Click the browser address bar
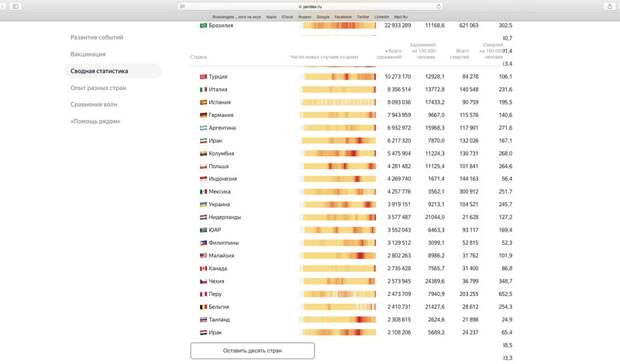The height and width of the screenshot is (364, 620). click(310, 6)
